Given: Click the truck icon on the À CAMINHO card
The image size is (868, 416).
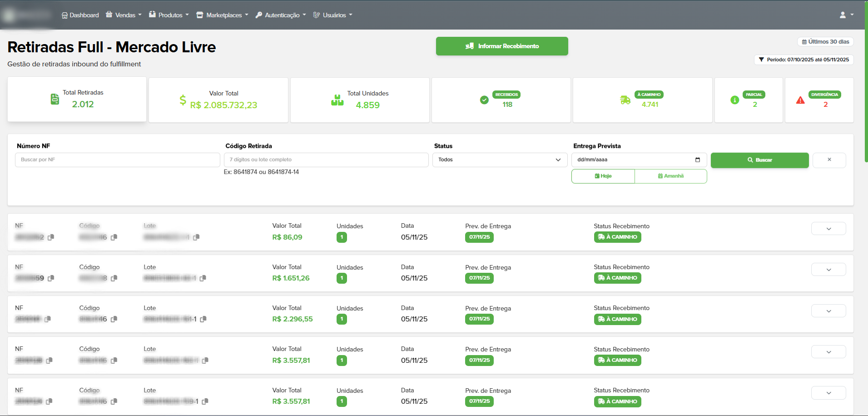Looking at the screenshot, I should coord(625,100).
